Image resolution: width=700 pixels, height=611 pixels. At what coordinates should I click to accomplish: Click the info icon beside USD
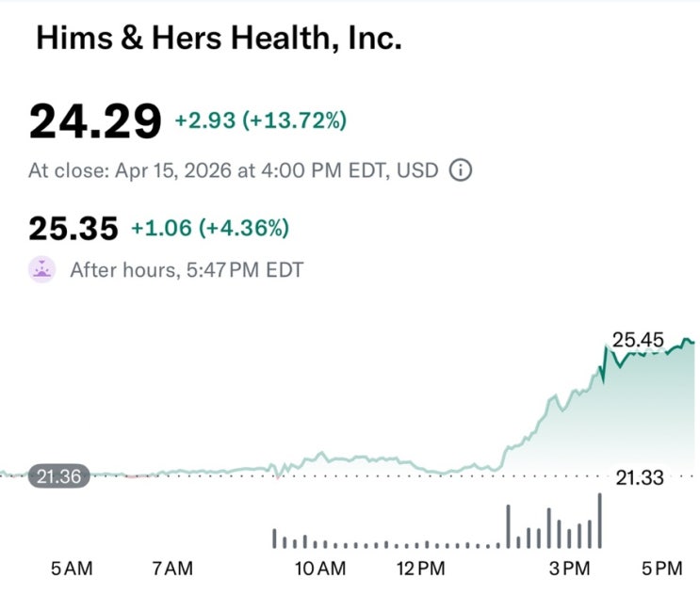(x=461, y=170)
